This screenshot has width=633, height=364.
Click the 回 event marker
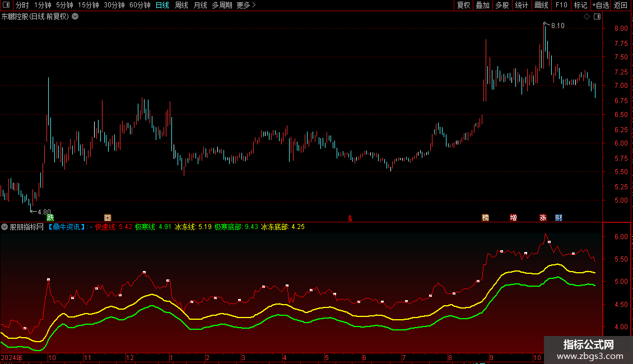click(108, 218)
